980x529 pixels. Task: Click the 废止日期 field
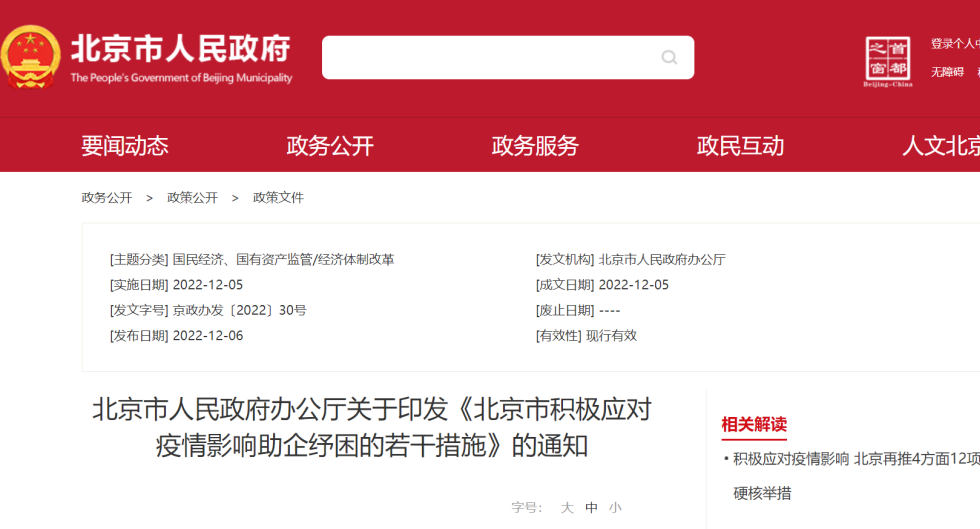click(x=578, y=310)
